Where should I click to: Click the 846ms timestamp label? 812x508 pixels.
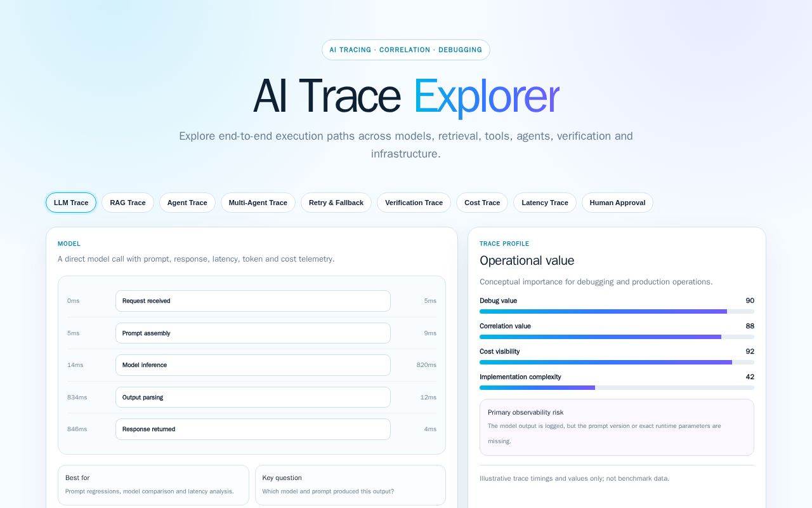[x=77, y=429]
